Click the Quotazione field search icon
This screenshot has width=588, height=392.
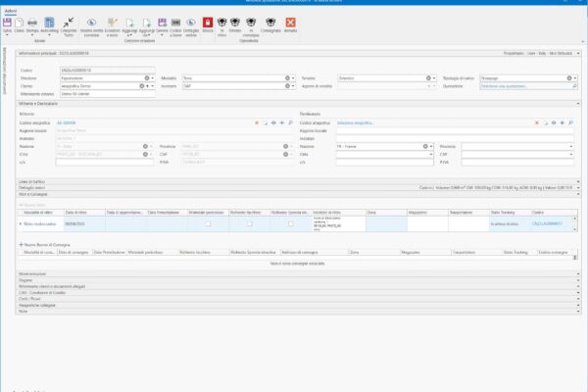[x=574, y=86]
